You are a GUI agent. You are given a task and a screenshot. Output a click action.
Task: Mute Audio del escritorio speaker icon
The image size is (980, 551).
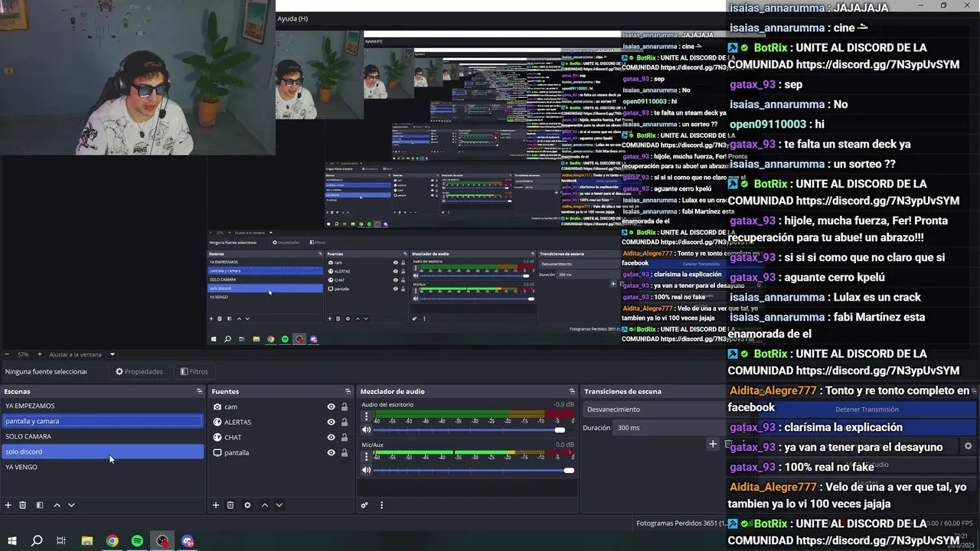coord(366,430)
